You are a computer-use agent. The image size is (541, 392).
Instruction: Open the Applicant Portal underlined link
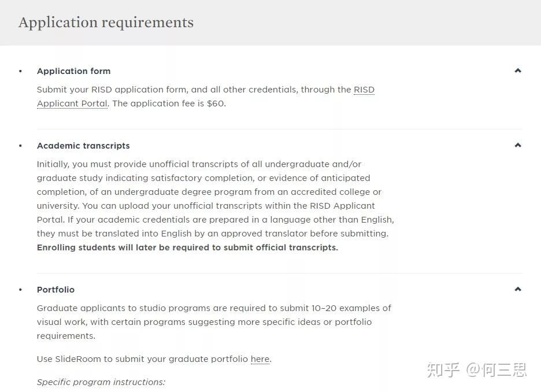(72, 103)
